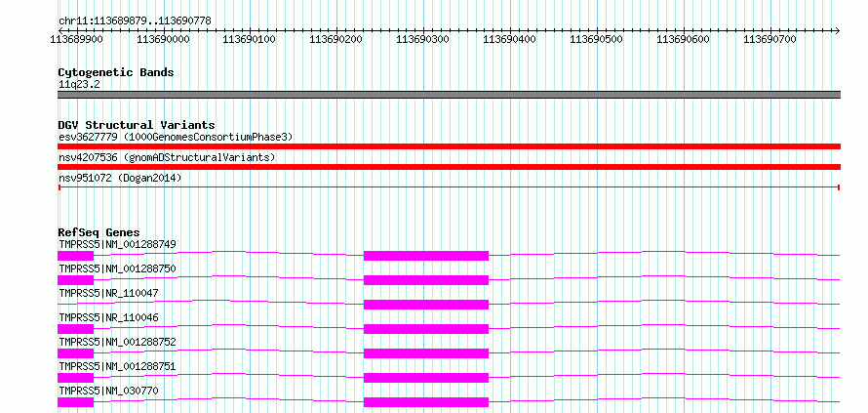Click the large exon of NM_030770

click(426, 402)
